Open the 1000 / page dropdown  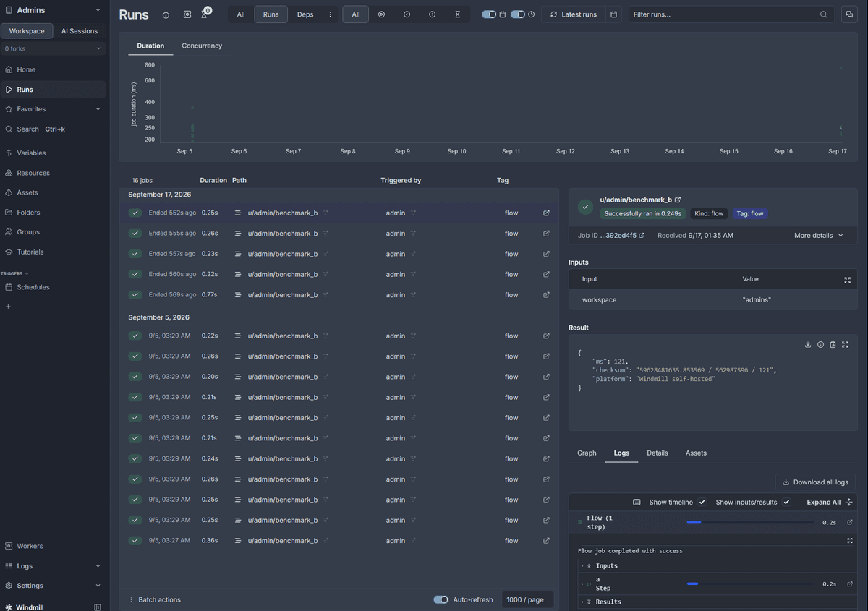[527, 599]
